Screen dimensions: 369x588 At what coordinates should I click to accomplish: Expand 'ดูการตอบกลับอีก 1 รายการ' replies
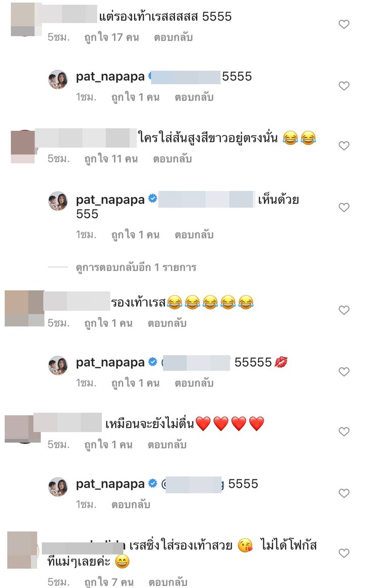[136, 267]
